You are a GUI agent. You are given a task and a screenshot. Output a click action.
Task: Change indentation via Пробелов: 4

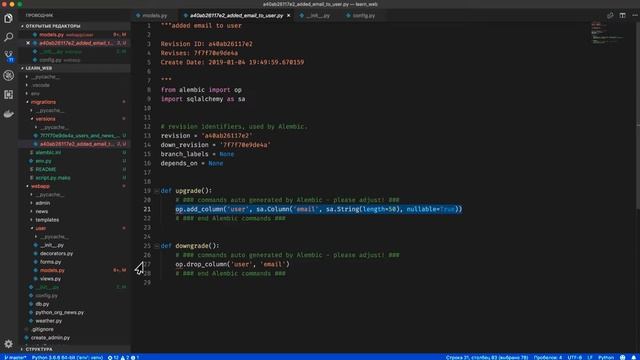tap(548, 357)
